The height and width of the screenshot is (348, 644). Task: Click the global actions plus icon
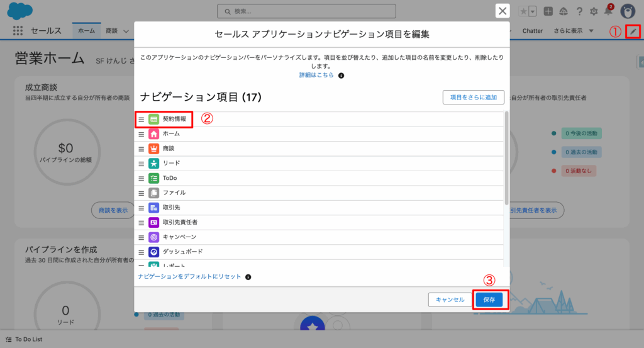click(548, 11)
